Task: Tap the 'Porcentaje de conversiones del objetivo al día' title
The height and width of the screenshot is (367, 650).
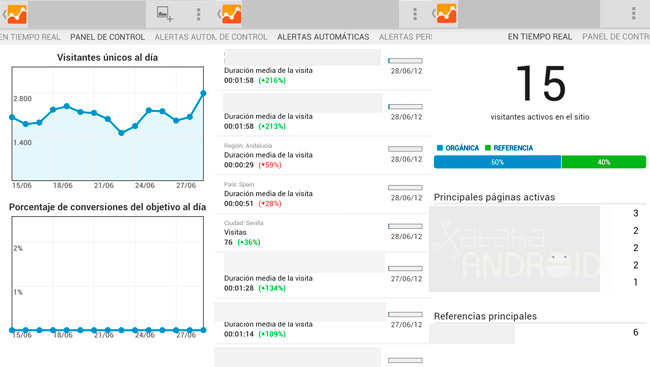Action: [x=107, y=207]
